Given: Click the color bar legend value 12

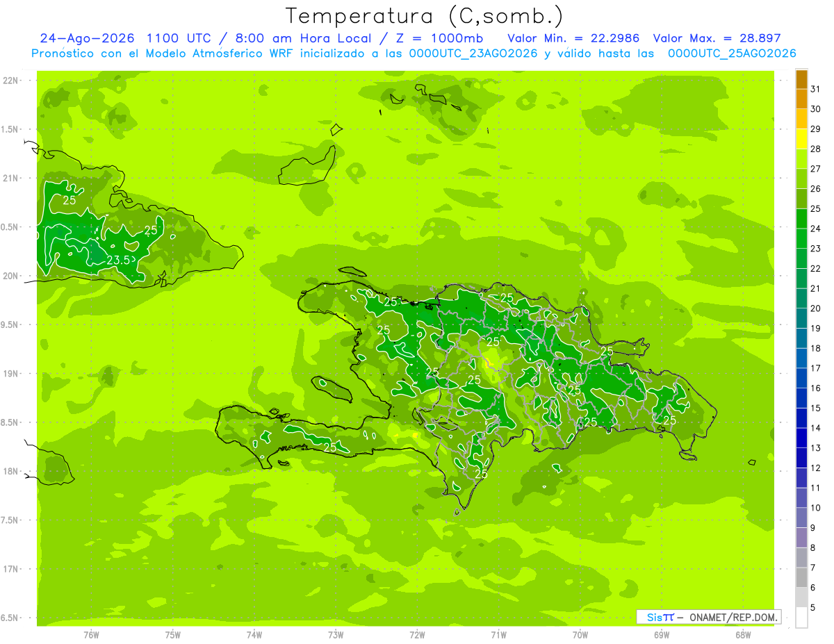Looking at the screenshot, I should (815, 468).
